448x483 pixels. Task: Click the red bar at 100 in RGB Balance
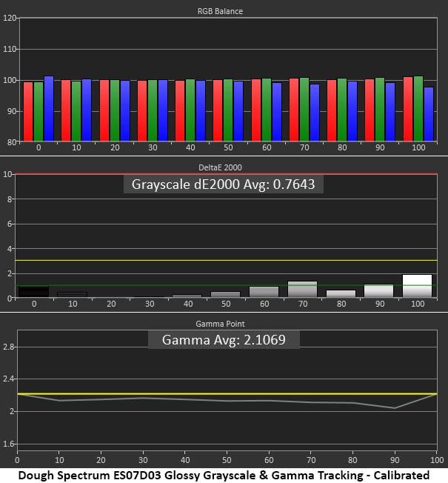tap(408, 109)
